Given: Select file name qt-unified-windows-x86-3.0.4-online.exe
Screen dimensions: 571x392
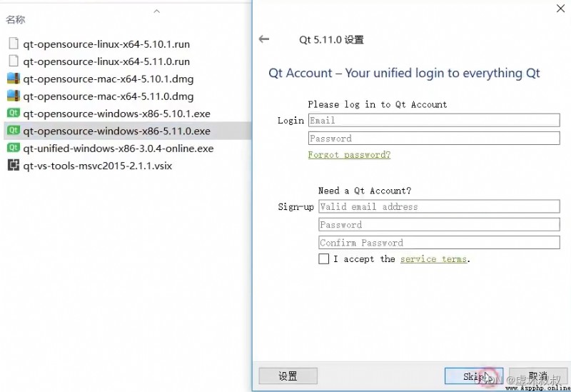Looking at the screenshot, I should pyautogui.click(x=118, y=149).
